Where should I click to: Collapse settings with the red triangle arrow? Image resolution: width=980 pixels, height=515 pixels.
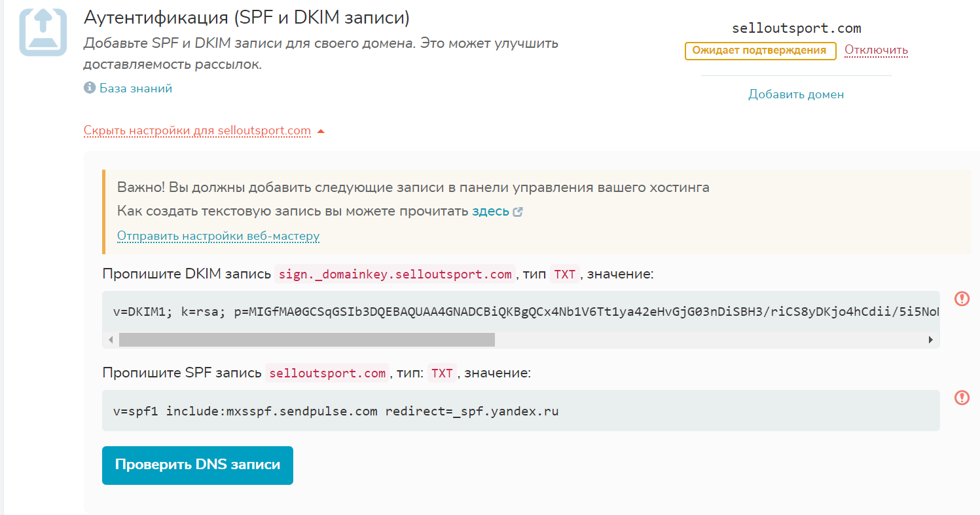321,131
